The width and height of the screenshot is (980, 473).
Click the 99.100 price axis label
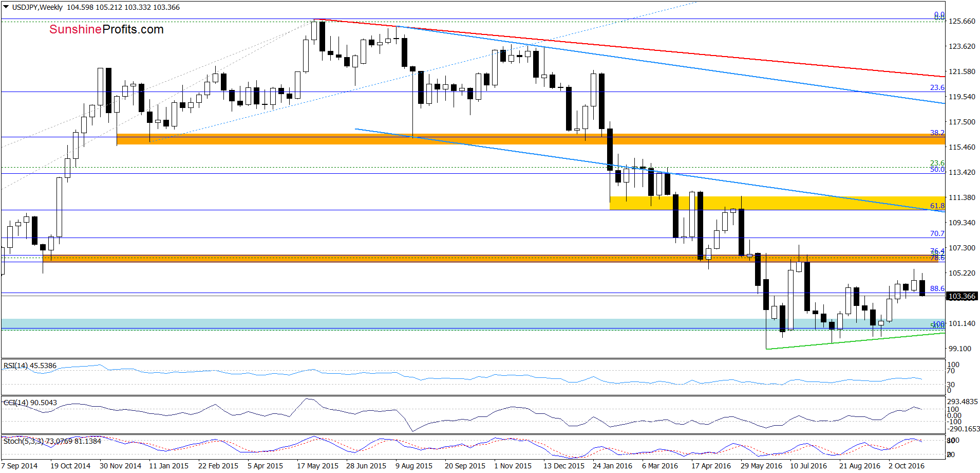click(960, 349)
